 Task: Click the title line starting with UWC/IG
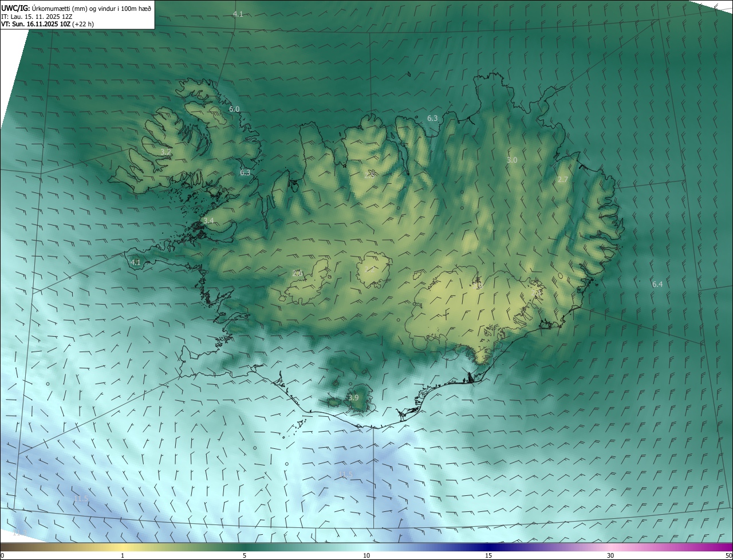tap(76, 8)
